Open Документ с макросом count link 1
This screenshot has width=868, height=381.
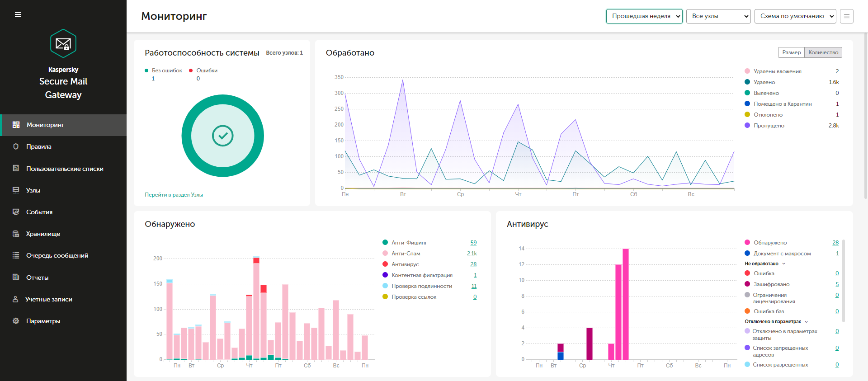point(837,254)
